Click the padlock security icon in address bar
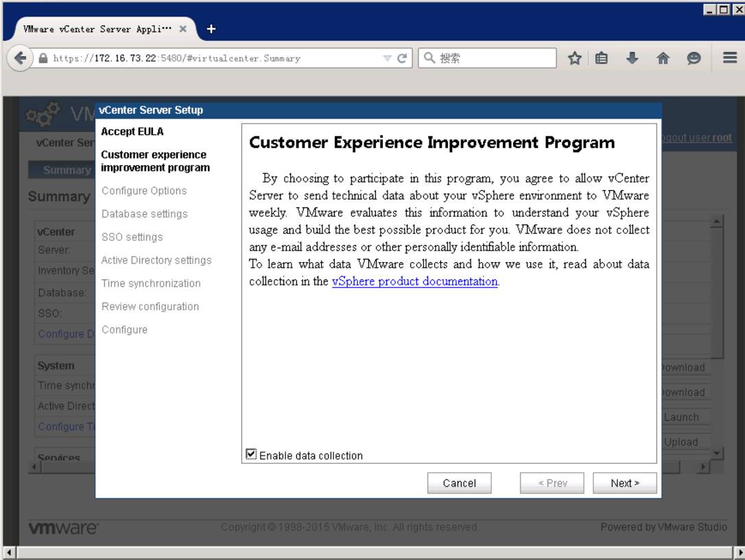 tap(43, 58)
